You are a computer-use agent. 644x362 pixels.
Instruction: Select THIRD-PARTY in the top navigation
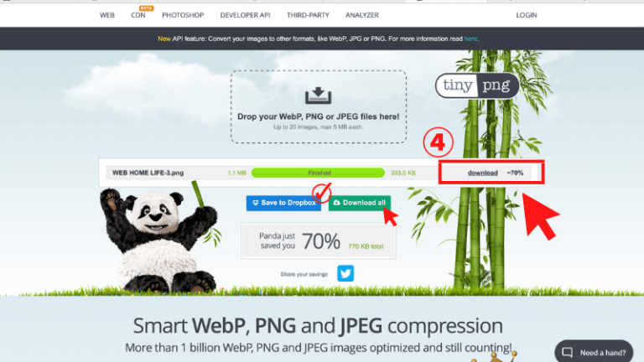click(x=308, y=15)
